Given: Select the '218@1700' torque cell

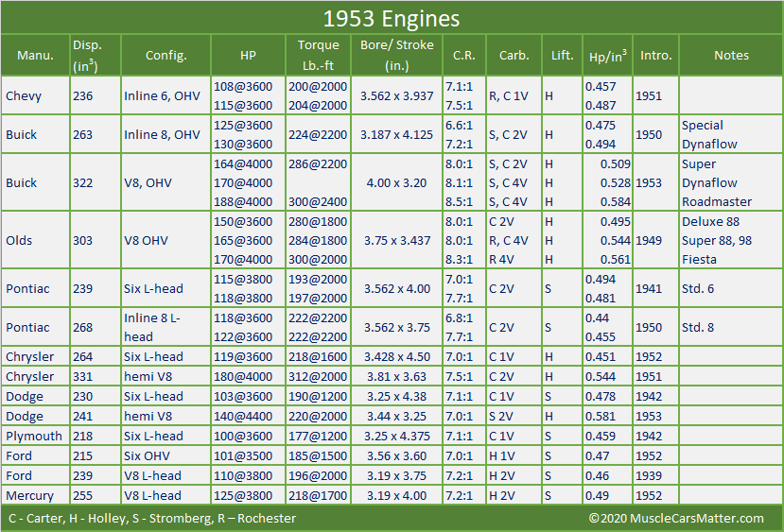Looking at the screenshot, I should point(318,495).
